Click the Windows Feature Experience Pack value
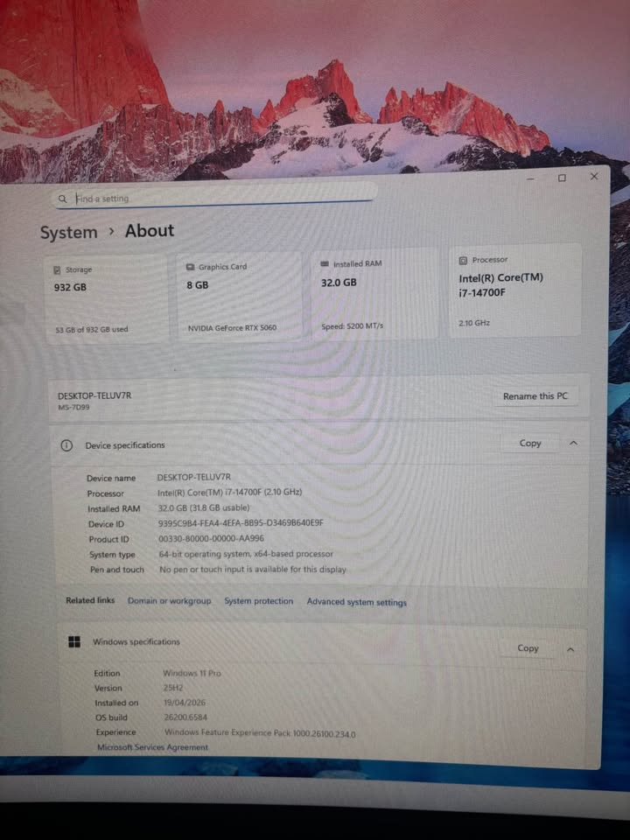 tap(260, 733)
